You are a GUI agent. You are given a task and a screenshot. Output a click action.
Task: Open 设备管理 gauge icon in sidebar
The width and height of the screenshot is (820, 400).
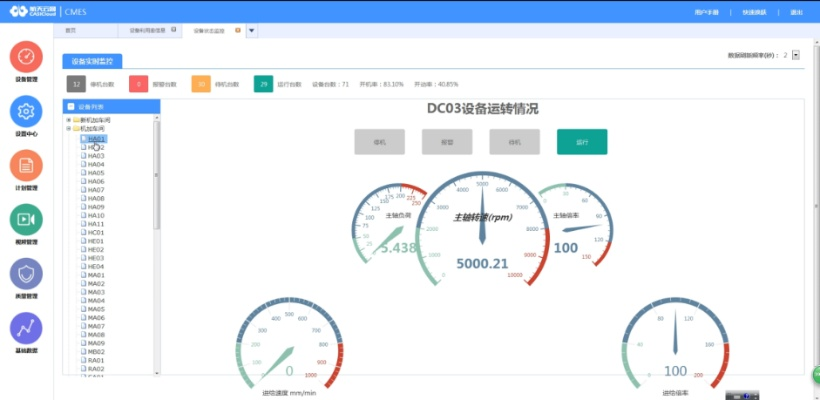click(x=26, y=57)
